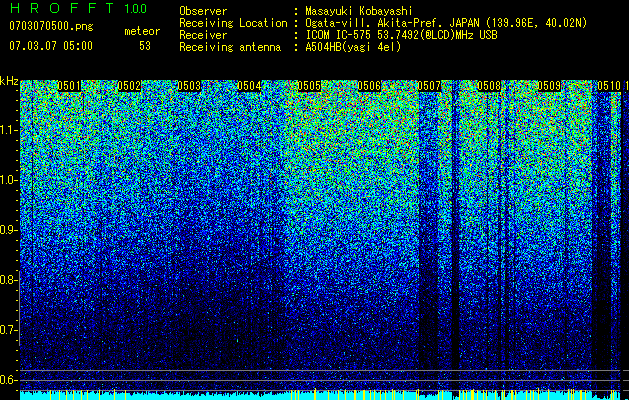Viewport: 629px width, 400px height.
Task: Click the meteor count 53
Action: click(145, 46)
